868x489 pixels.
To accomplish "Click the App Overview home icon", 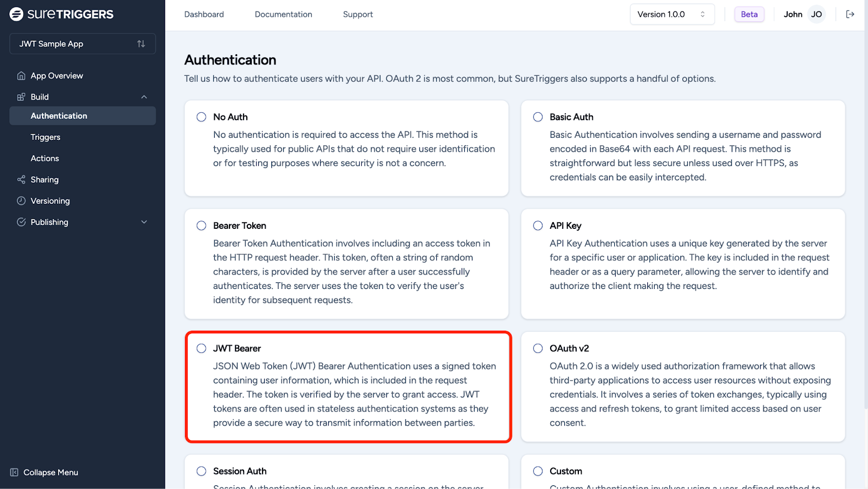I will [21, 76].
